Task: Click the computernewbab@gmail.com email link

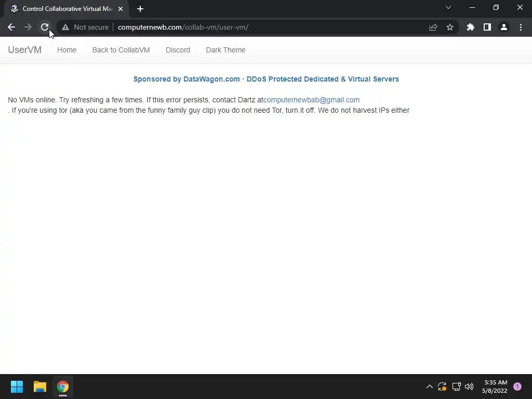Action: (312, 100)
